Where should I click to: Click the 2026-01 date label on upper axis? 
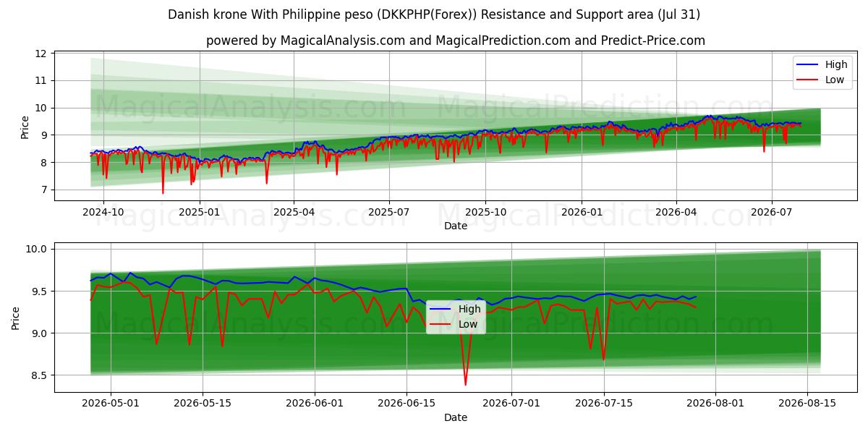582,212
